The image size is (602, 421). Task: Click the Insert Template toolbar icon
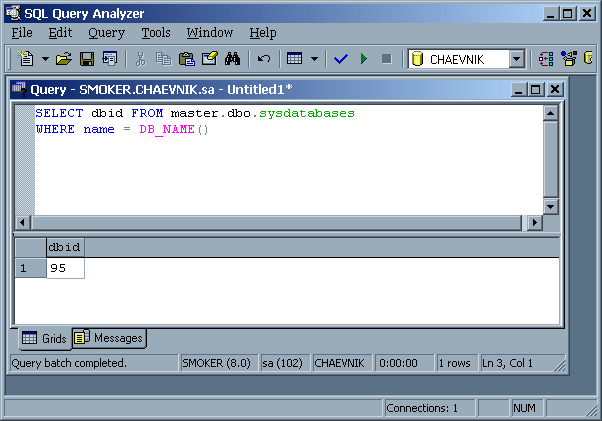(110, 59)
